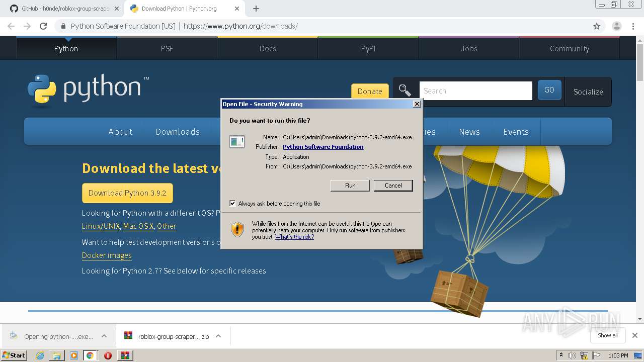Click Chrome icon in taskbar
This screenshot has height=362, width=644.
pos(90,355)
